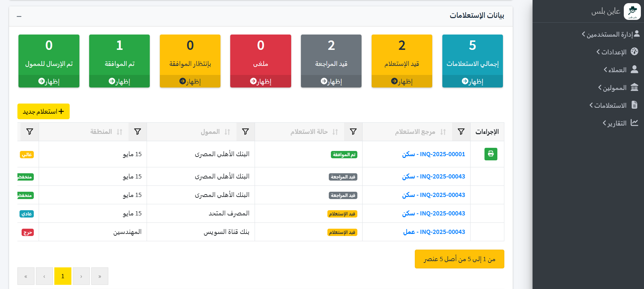Click the filter icon beside inquiry status column

click(x=353, y=132)
